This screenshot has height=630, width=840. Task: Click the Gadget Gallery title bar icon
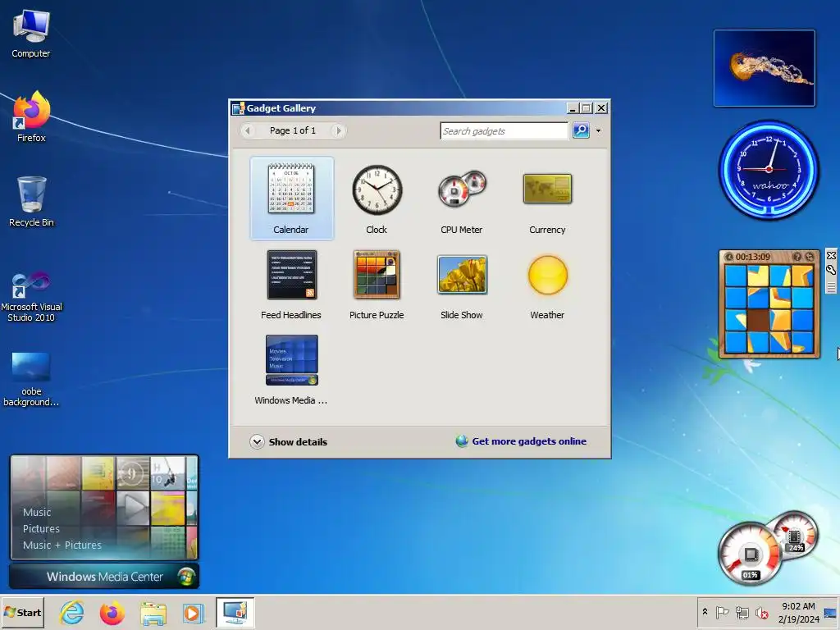(239, 108)
